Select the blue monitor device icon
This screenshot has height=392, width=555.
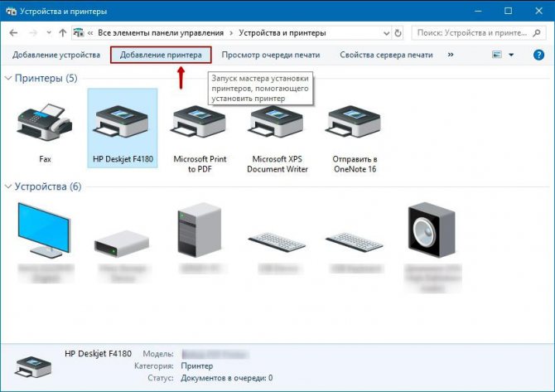[45, 230]
